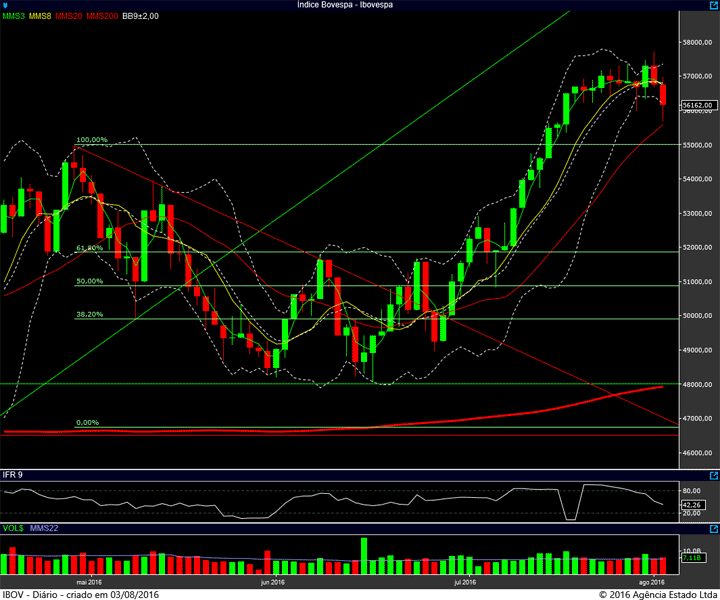Click the pop-out icon of the main price chart
This screenshot has width=720, height=600.
pyautogui.click(x=714, y=5)
